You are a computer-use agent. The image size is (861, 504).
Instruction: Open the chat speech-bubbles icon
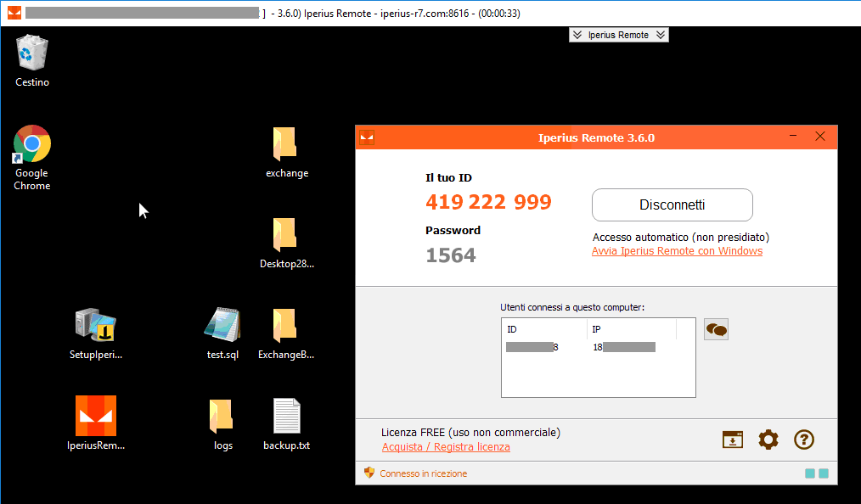[x=716, y=330]
